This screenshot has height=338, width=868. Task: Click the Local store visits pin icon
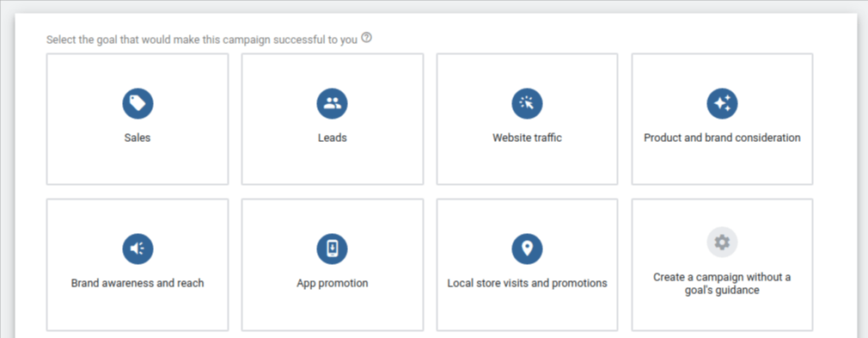(527, 249)
